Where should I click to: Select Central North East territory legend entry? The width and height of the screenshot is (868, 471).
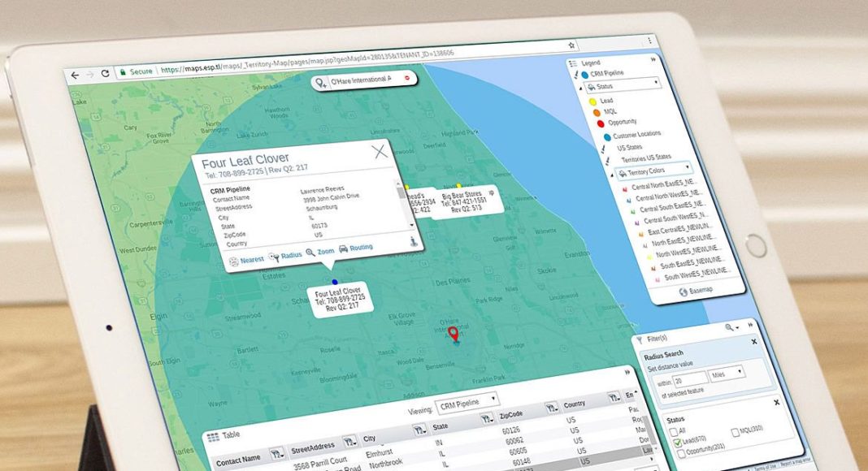[x=661, y=184]
